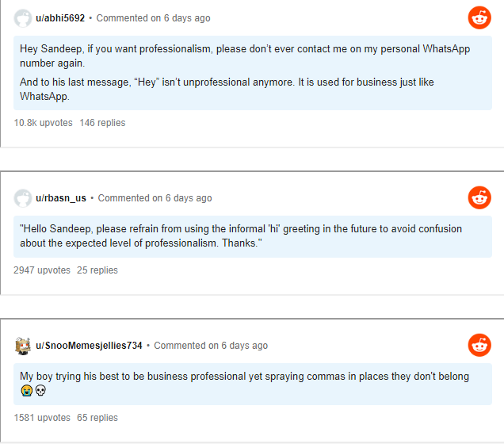The image size is (504, 444).
Task: Click the 10.8k upvotes count
Action: pos(43,123)
